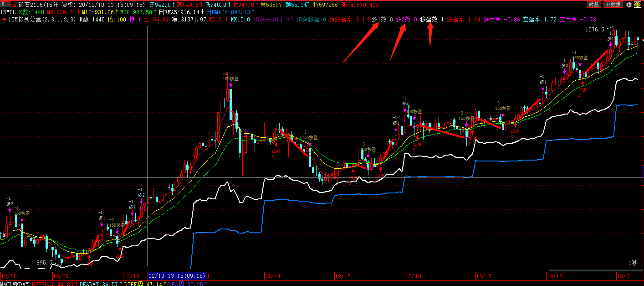644x286 pixels.
Task: Click the 低940.0 low price
Action: pos(216,4)
